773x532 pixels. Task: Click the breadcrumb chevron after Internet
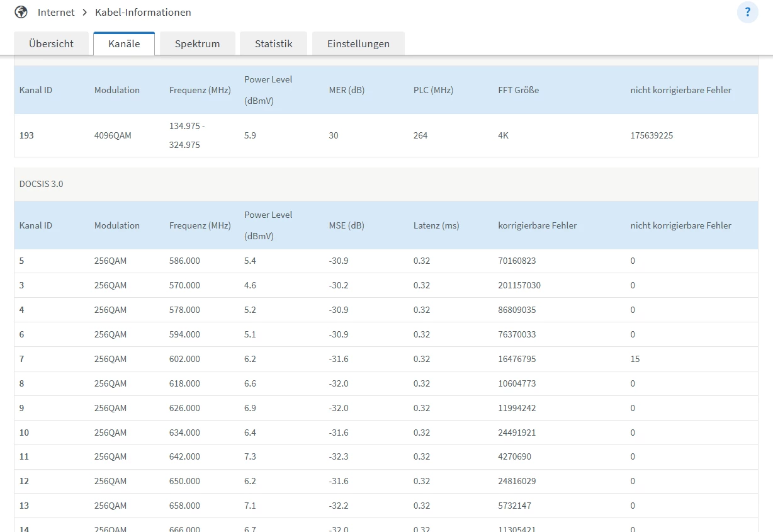tap(84, 13)
